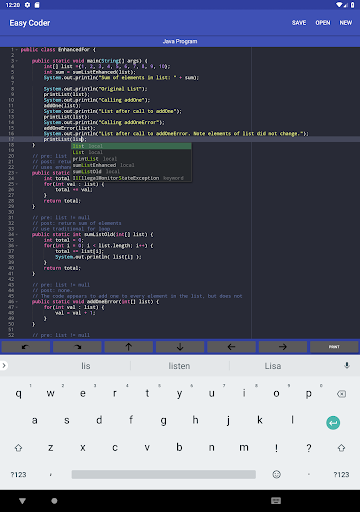The image size is (360, 512).
Task: Tap the 'm' key
Action: [244, 448]
